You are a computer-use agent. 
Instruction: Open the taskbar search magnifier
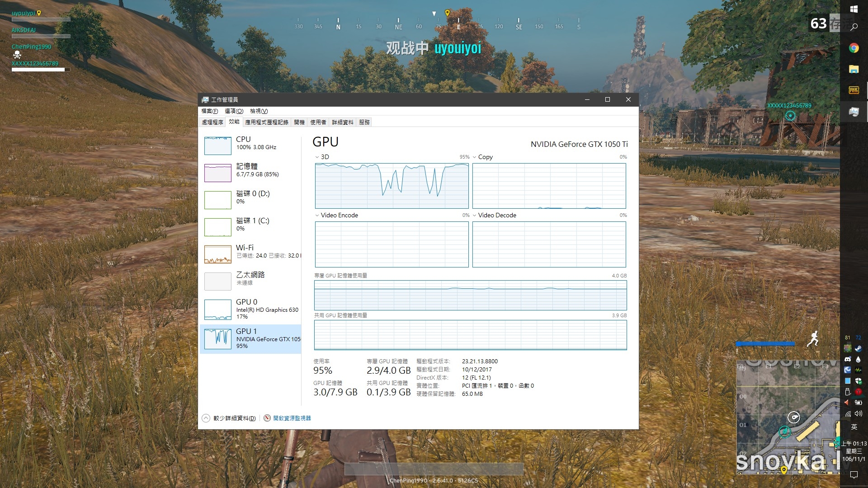pyautogui.click(x=854, y=27)
